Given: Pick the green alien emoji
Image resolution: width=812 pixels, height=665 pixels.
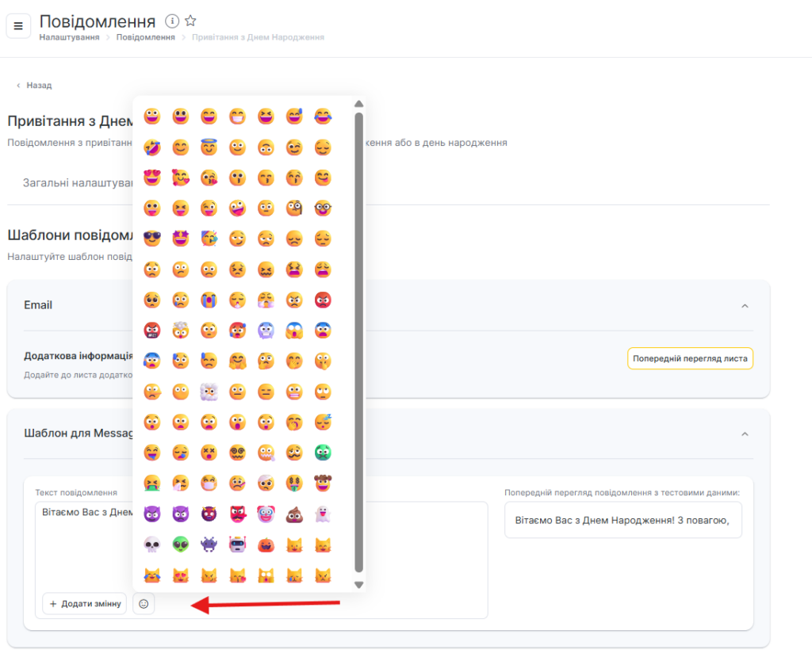Looking at the screenshot, I should point(180,545).
